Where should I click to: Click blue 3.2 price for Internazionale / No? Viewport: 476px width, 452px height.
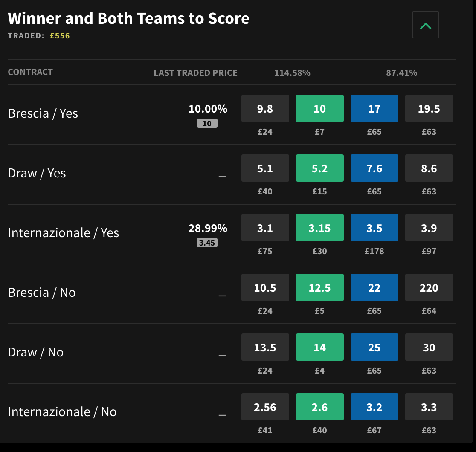coord(374,407)
